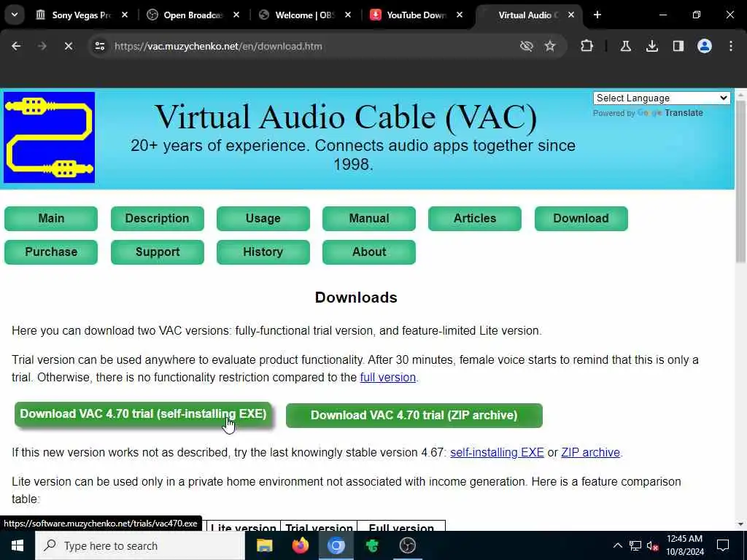Open site information icon in address bar
Image resolution: width=747 pixels, height=560 pixels.
99,46
